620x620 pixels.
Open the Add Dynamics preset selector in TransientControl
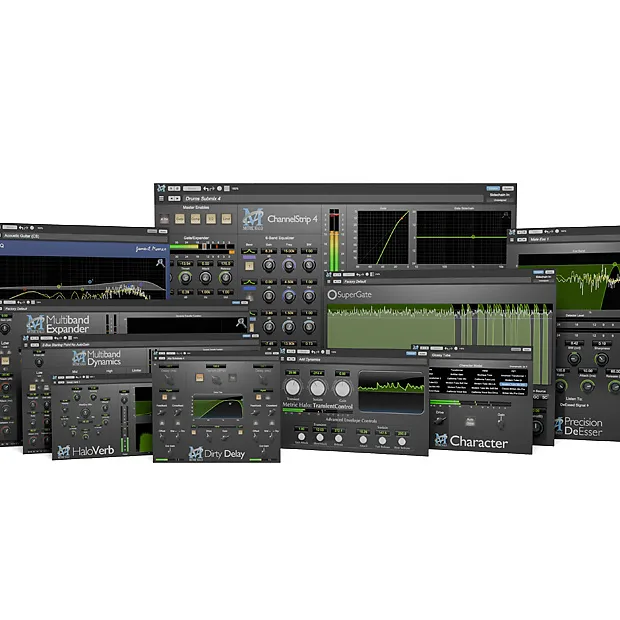pos(361,359)
